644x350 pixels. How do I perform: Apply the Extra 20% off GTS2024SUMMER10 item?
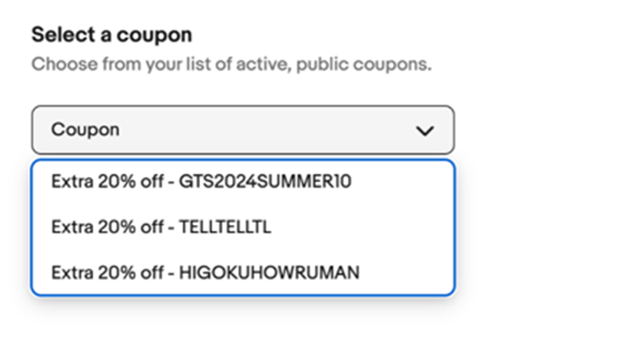(243, 181)
